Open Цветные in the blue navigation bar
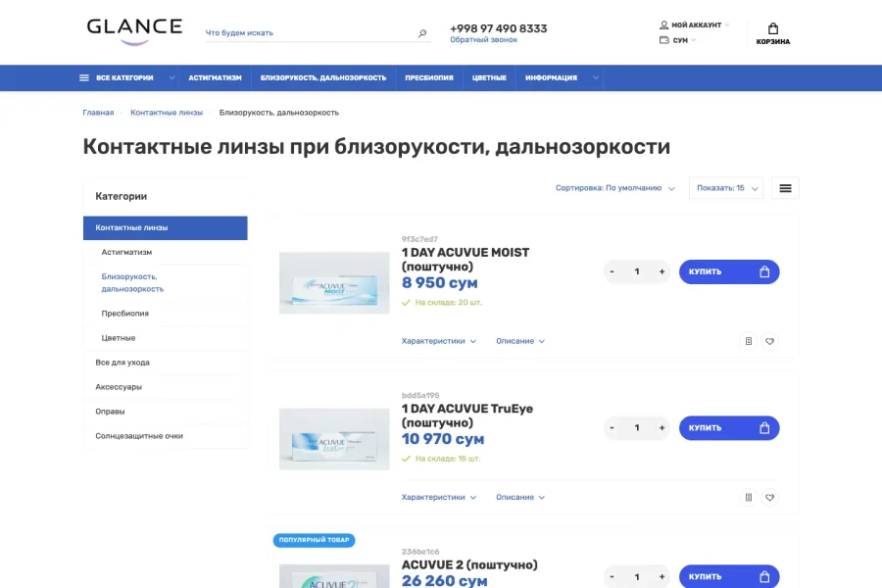The height and width of the screenshot is (588, 882). [489, 77]
